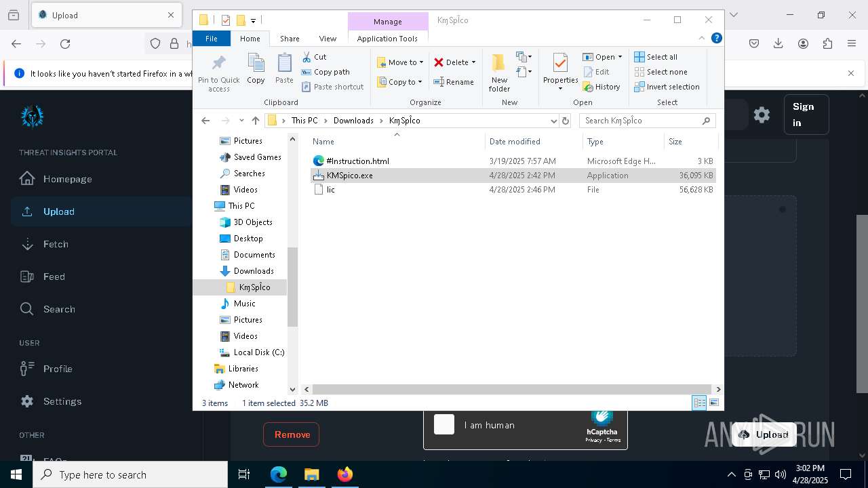
Task: Click Invert selection command
Action: tap(667, 87)
